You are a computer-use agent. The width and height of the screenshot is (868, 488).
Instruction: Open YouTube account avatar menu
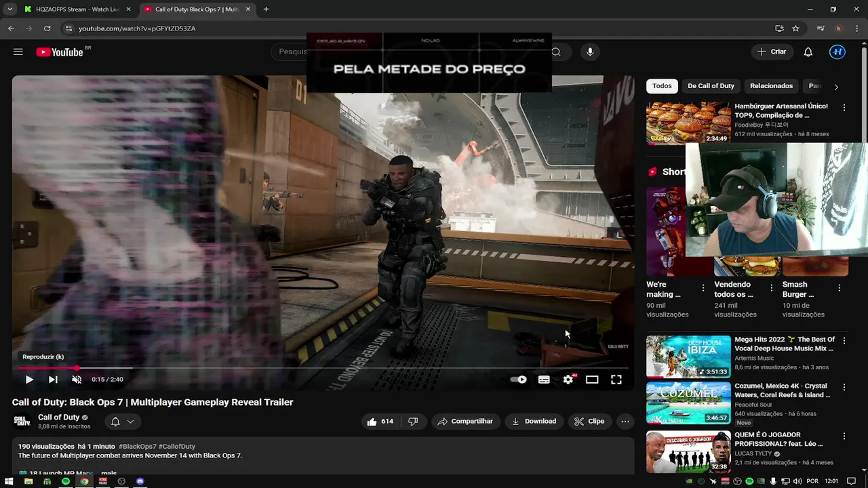(x=837, y=52)
